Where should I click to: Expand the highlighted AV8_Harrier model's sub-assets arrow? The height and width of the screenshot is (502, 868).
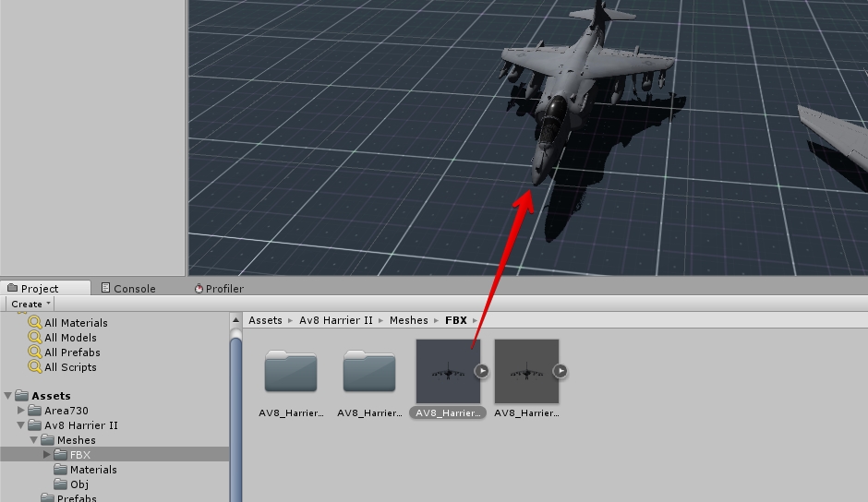pos(482,371)
